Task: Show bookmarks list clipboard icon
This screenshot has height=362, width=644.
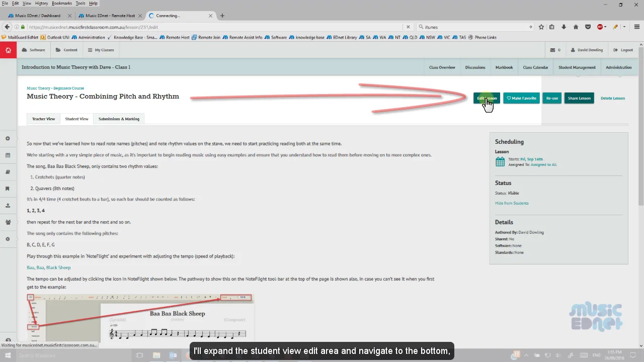Action: click(x=552, y=27)
